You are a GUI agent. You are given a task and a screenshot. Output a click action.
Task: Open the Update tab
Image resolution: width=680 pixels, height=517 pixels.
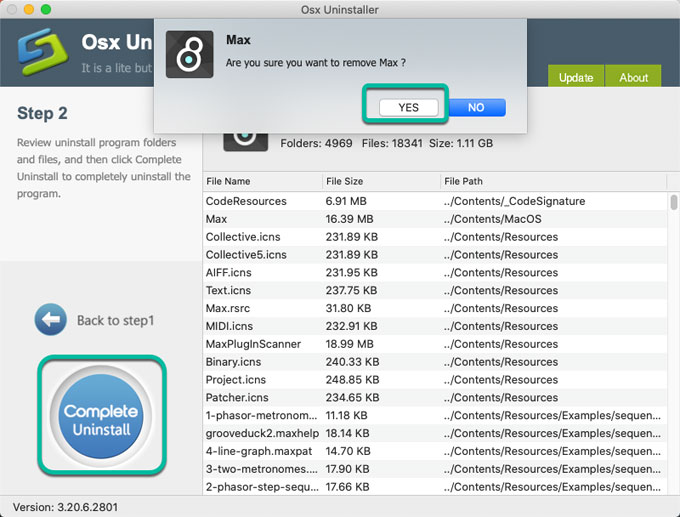coord(575,77)
